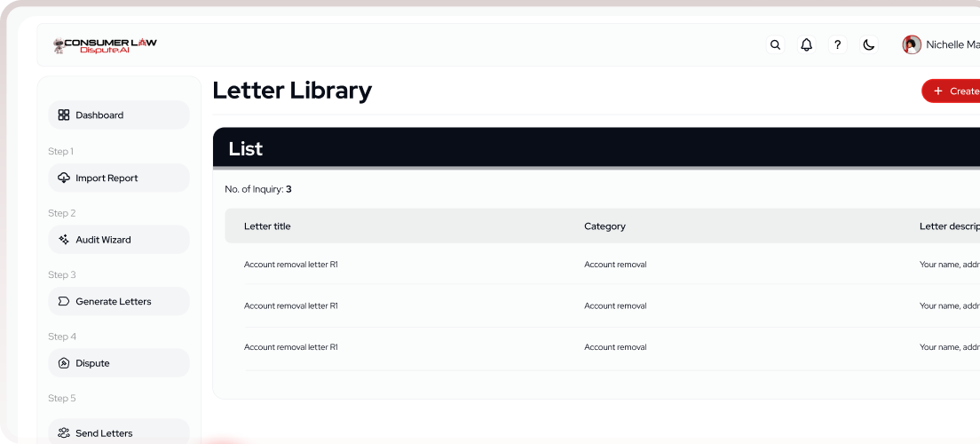980x444 pixels.
Task: Select the first Account removal letter R1 row
Action: coord(291,265)
